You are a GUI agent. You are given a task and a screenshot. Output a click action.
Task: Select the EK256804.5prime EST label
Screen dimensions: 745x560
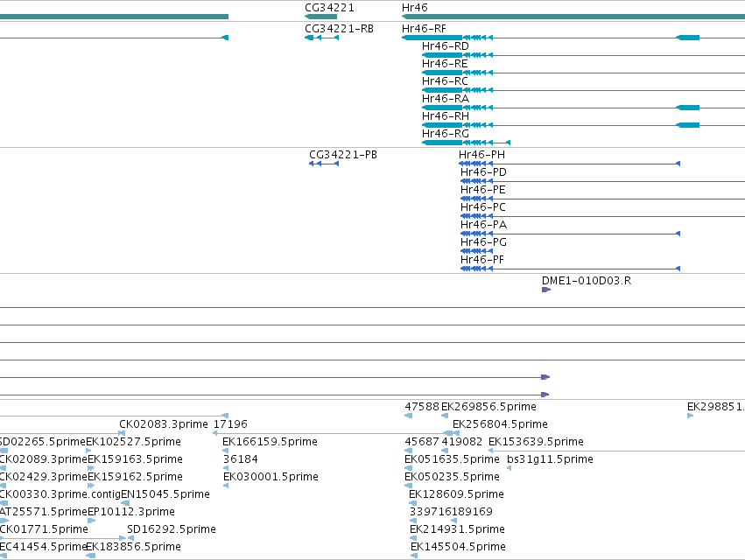click(500, 424)
